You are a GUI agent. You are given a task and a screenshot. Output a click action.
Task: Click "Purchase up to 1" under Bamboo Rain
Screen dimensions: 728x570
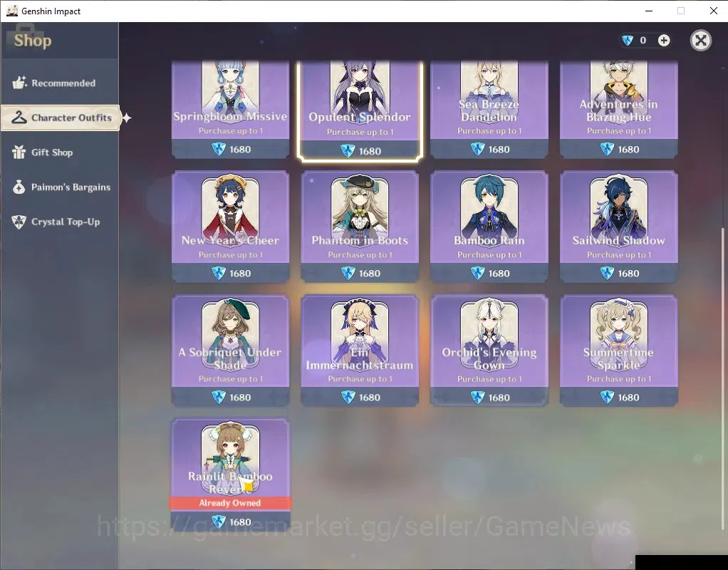[x=489, y=254]
